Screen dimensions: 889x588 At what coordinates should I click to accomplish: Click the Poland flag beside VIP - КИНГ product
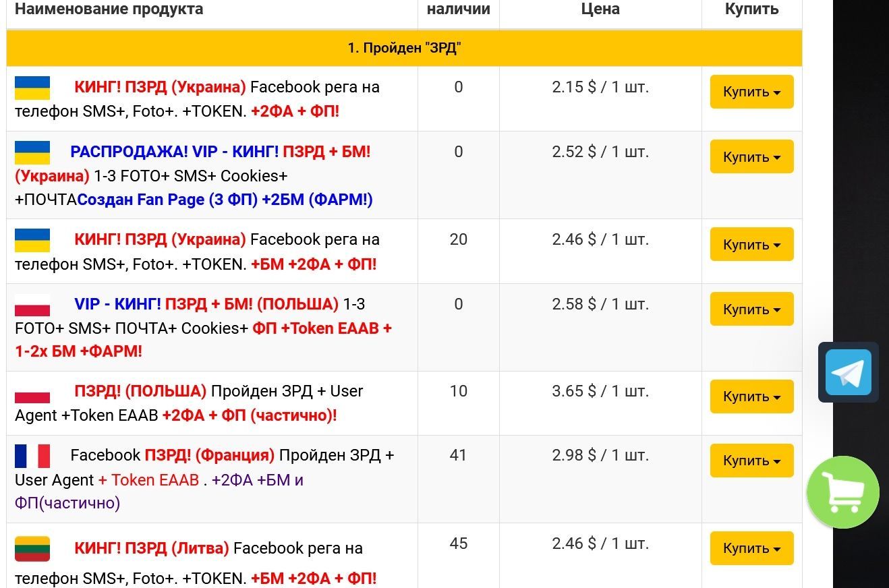(32, 305)
